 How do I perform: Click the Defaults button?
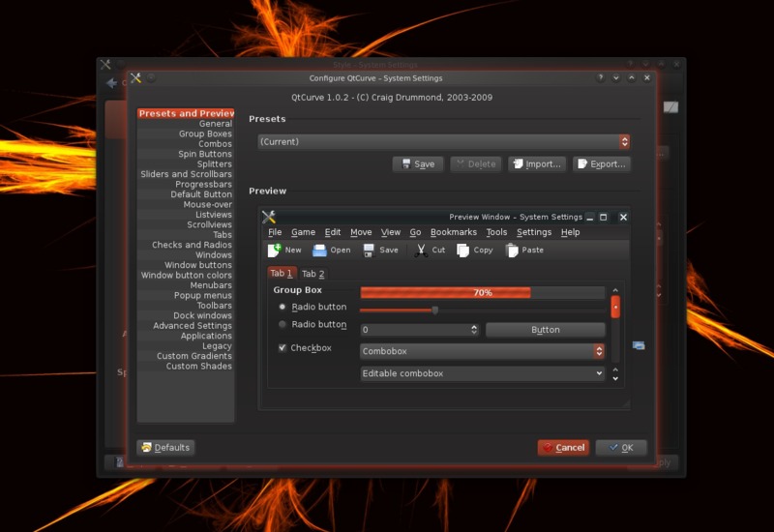tap(165, 447)
